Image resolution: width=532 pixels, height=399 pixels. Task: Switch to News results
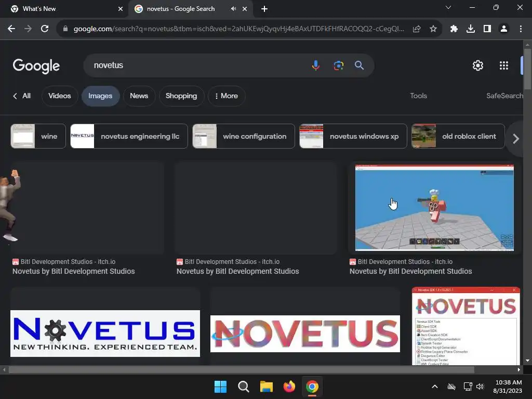coord(139,96)
